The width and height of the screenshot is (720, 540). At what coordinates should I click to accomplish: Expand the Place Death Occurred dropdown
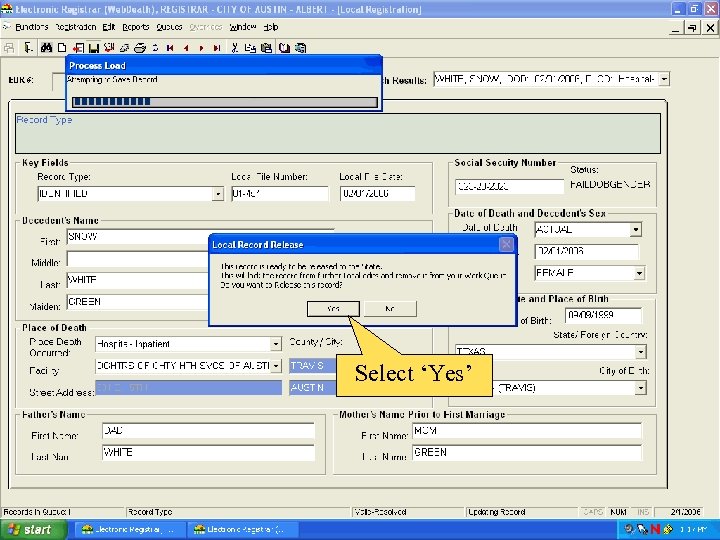276,344
